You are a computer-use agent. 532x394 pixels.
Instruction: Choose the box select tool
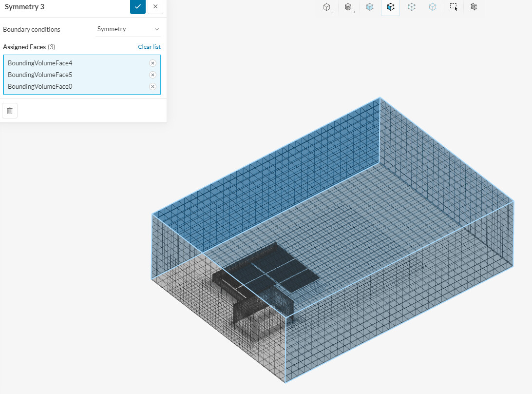click(x=454, y=7)
